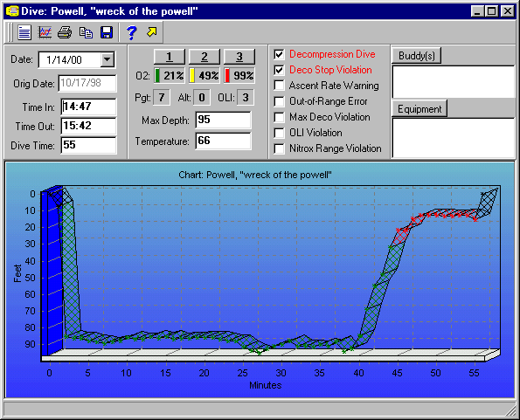
Task: Click into the Max Depth field
Action: [223, 120]
